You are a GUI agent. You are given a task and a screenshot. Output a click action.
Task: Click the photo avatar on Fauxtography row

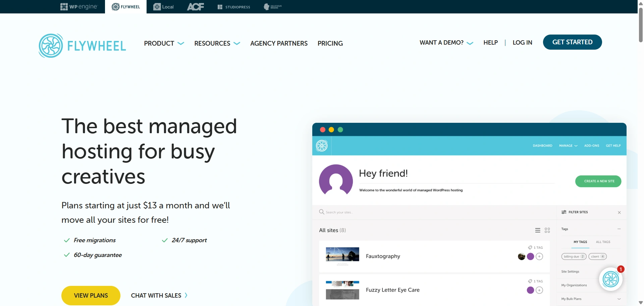click(x=522, y=256)
